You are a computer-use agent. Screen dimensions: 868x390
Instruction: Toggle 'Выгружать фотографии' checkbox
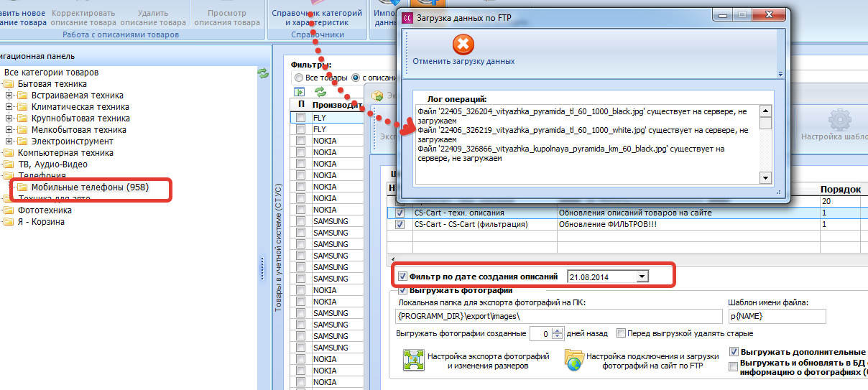point(402,290)
